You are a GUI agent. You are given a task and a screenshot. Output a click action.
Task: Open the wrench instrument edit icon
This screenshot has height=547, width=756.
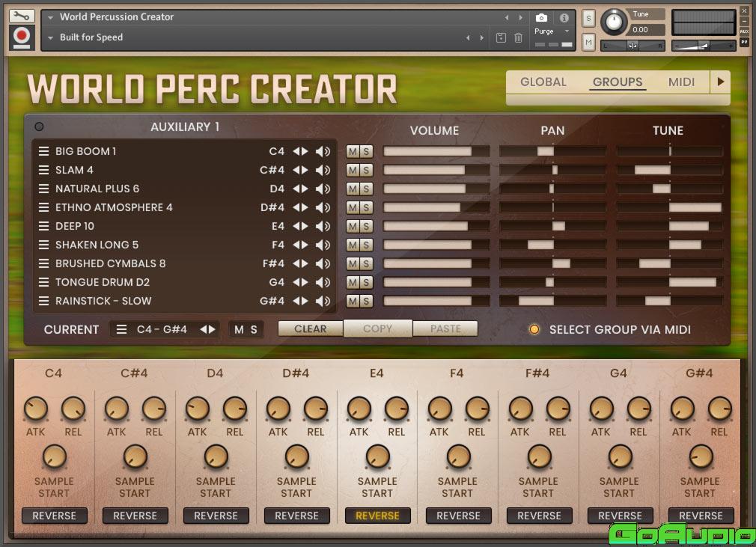click(x=22, y=16)
